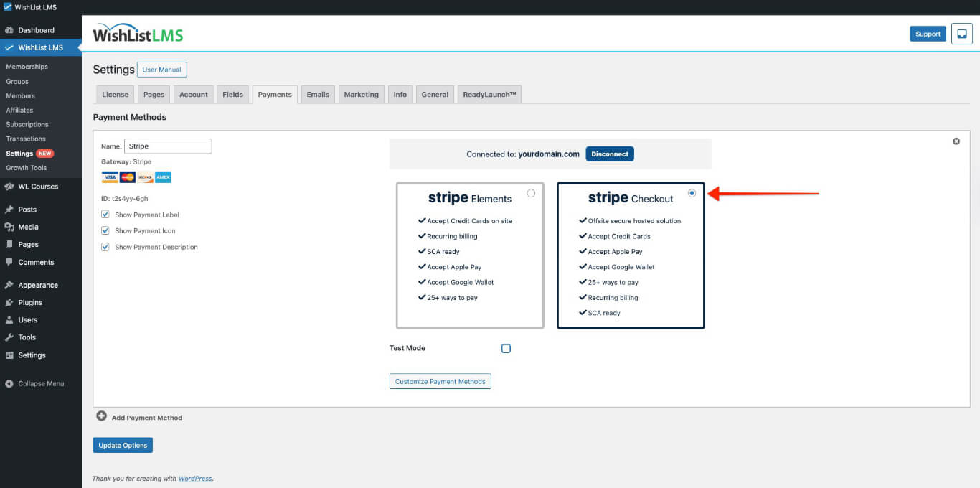Viewport: 980px width, 488px height.
Task: Go to Media library in sidebar
Action: (x=28, y=227)
